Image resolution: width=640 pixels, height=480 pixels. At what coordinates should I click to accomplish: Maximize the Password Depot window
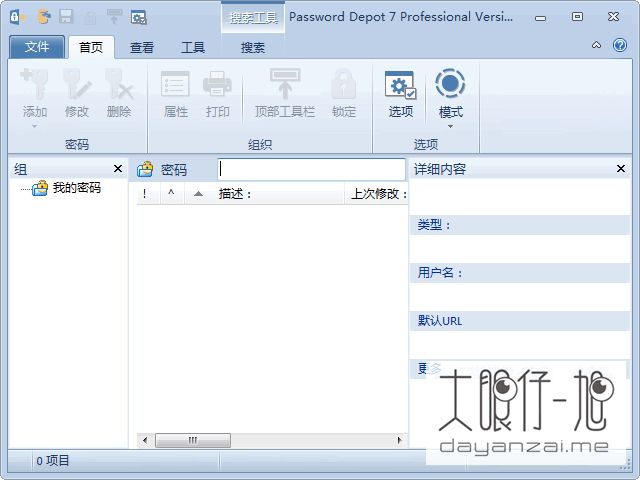[x=577, y=17]
